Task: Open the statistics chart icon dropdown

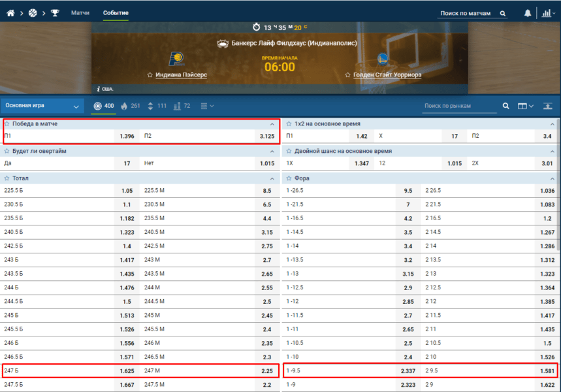Action: point(546,13)
